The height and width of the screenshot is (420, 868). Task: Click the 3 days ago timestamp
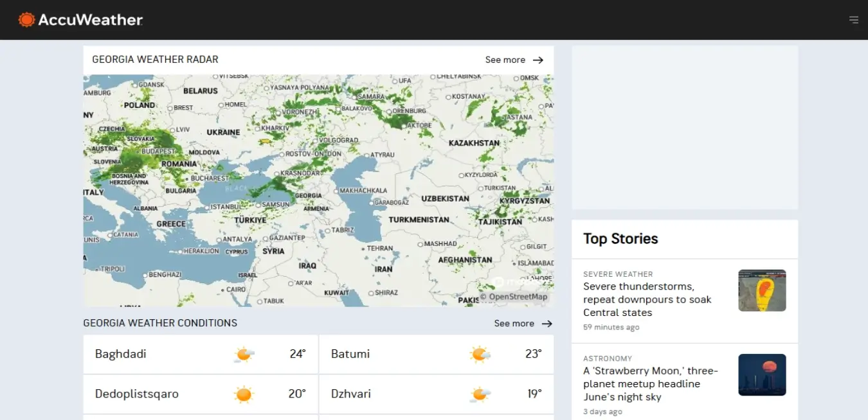point(602,412)
